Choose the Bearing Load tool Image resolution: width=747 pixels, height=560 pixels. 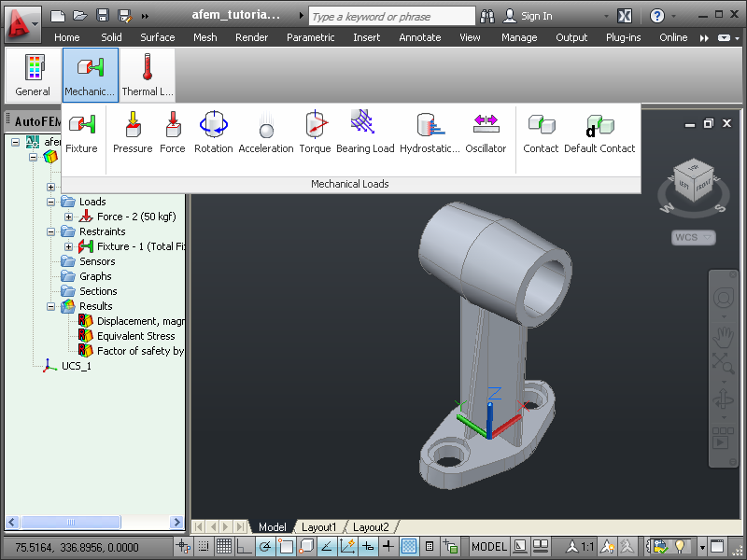pyautogui.click(x=365, y=133)
